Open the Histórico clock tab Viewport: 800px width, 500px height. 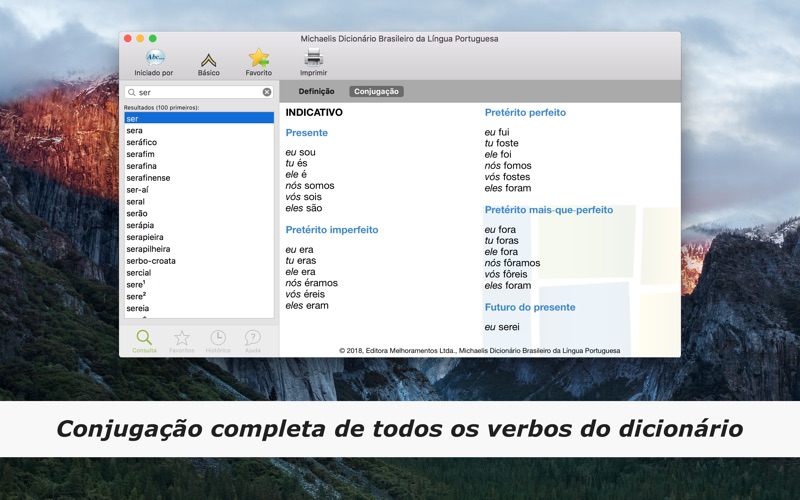[x=218, y=341]
